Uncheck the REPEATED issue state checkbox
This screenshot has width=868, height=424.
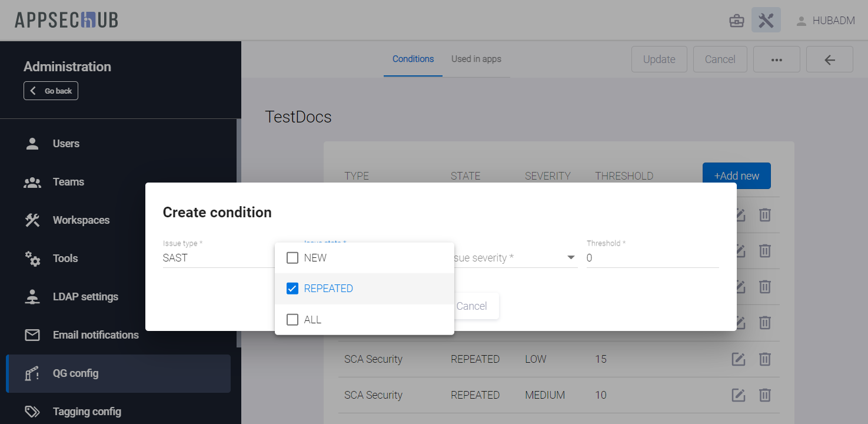292,289
